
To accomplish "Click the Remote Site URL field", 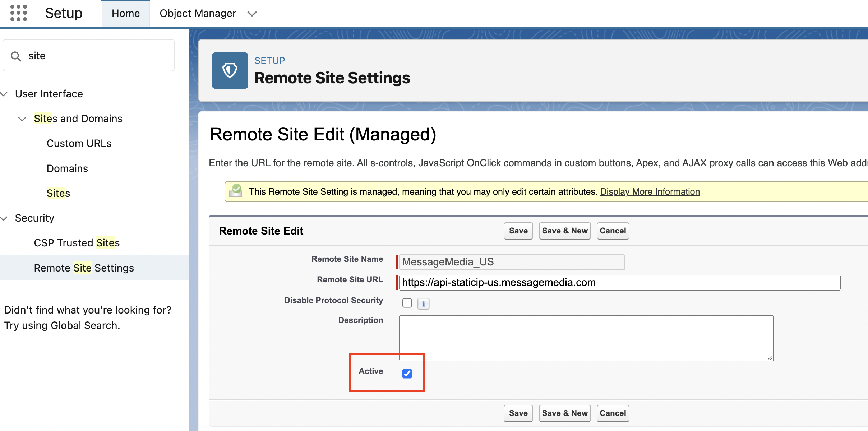I will pyautogui.click(x=620, y=283).
